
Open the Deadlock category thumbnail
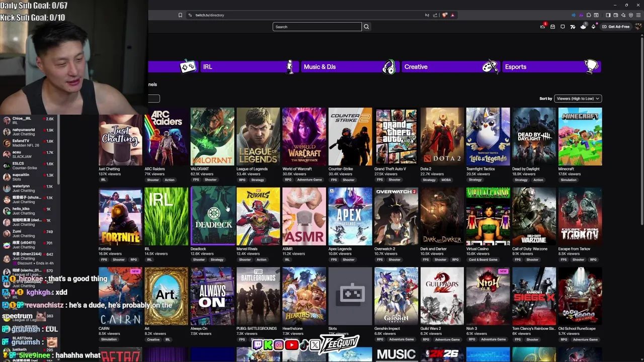(x=212, y=217)
